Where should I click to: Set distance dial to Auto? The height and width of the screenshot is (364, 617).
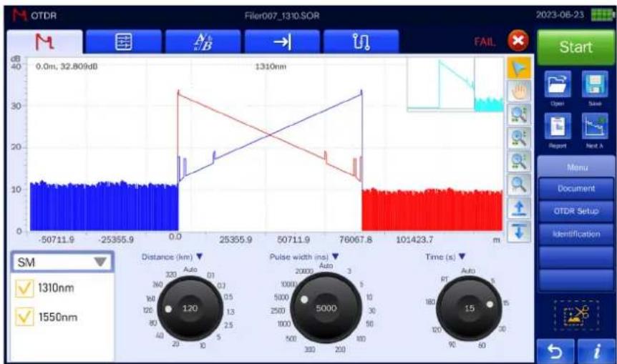pos(190,270)
